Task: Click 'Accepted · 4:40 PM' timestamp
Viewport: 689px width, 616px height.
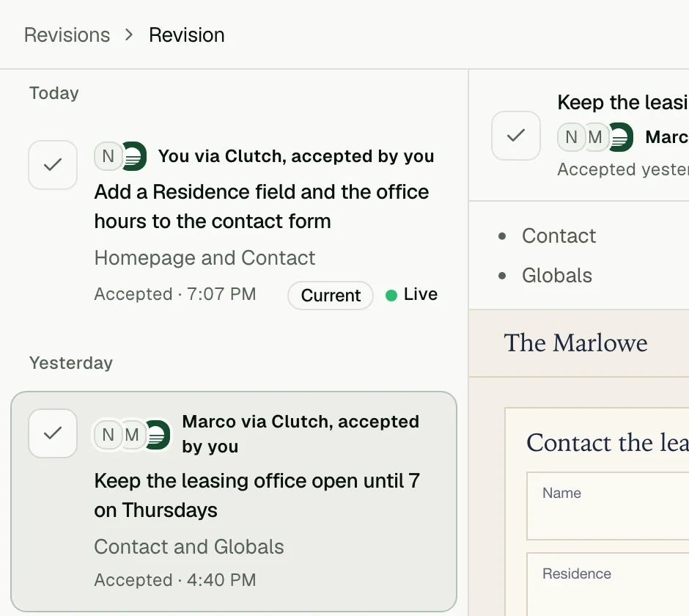Action: pyautogui.click(x=175, y=580)
